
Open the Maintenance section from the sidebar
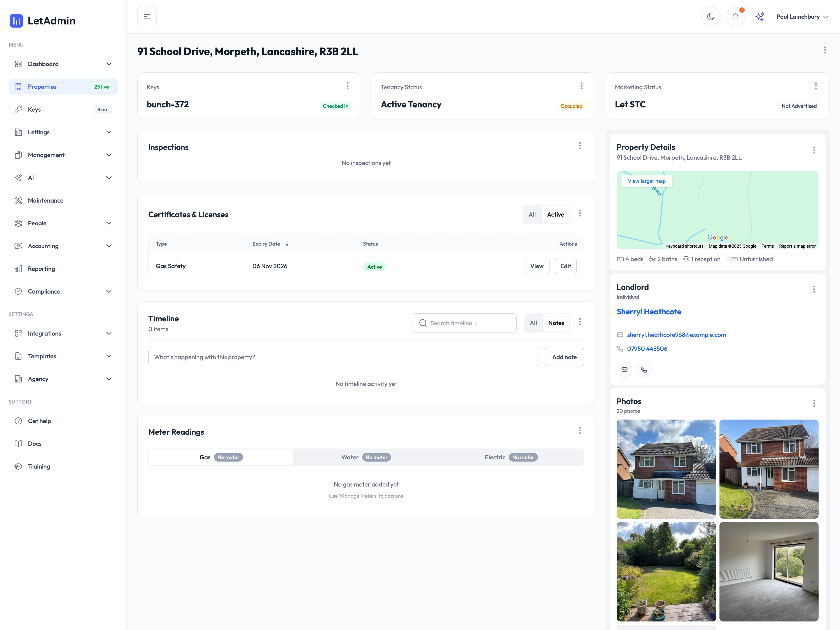point(45,200)
